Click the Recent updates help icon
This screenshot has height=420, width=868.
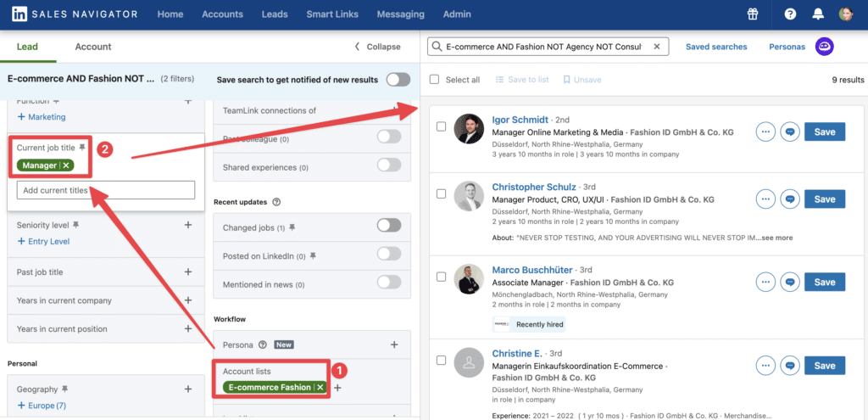click(x=276, y=202)
